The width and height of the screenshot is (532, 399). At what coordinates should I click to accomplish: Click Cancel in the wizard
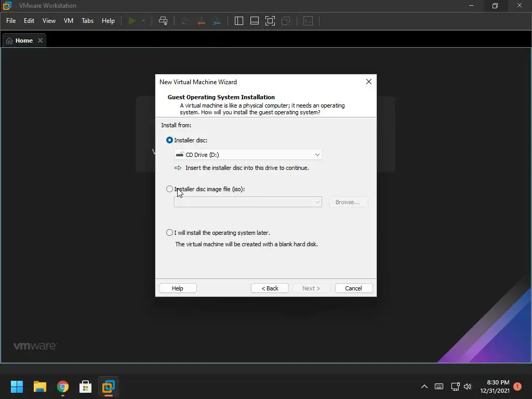353,288
